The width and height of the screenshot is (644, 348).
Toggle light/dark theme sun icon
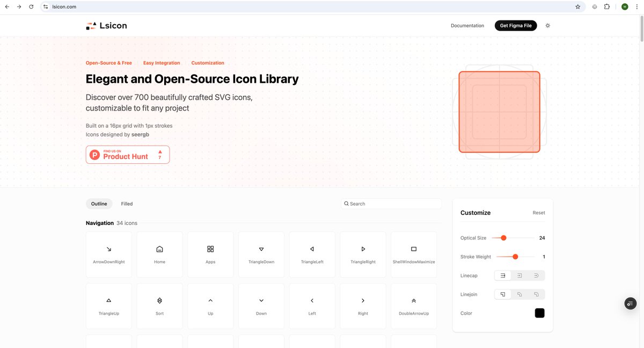(x=547, y=25)
